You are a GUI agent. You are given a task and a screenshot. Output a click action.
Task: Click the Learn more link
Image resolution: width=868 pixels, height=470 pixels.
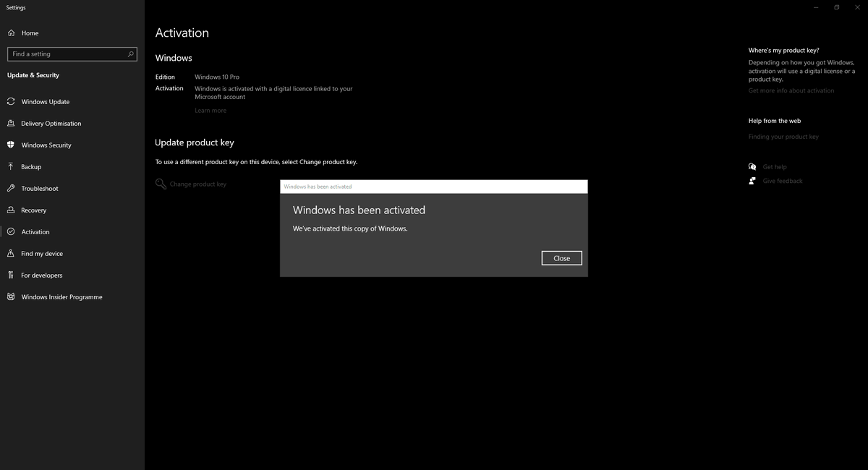click(210, 111)
